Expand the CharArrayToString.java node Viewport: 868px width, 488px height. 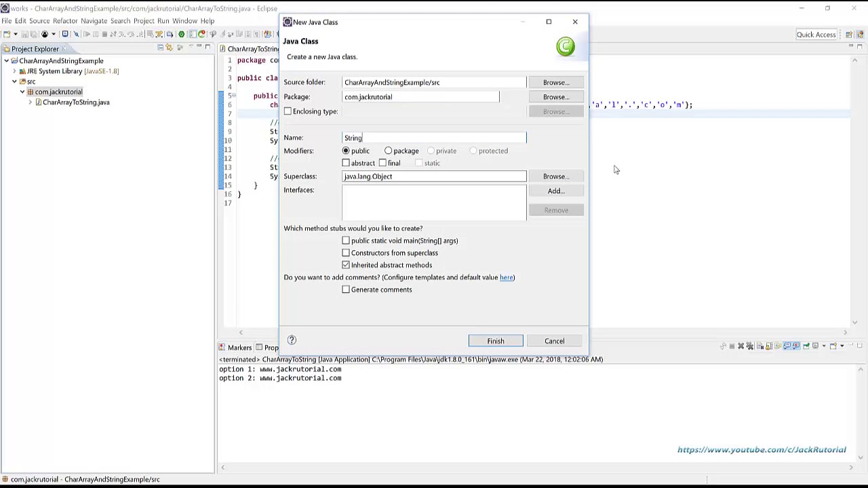point(30,102)
